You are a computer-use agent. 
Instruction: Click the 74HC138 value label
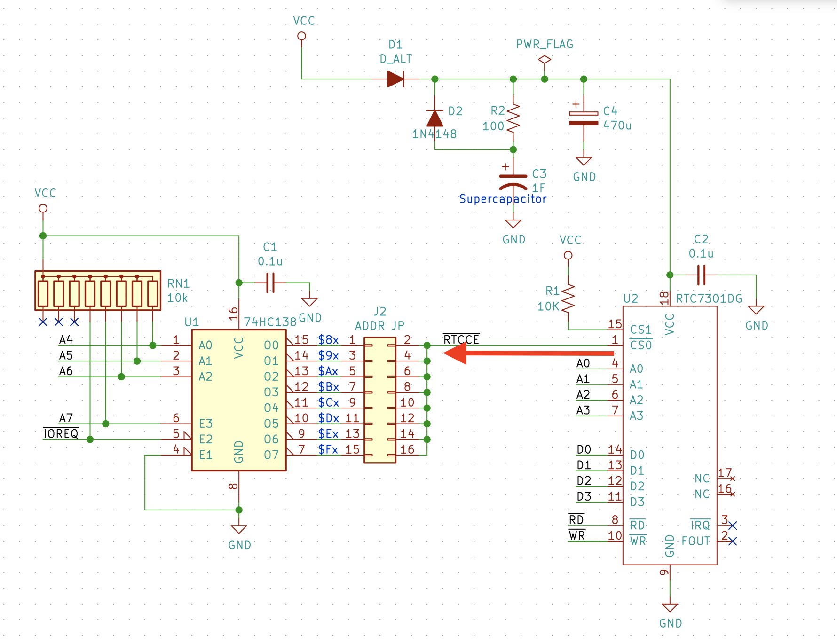click(270, 322)
